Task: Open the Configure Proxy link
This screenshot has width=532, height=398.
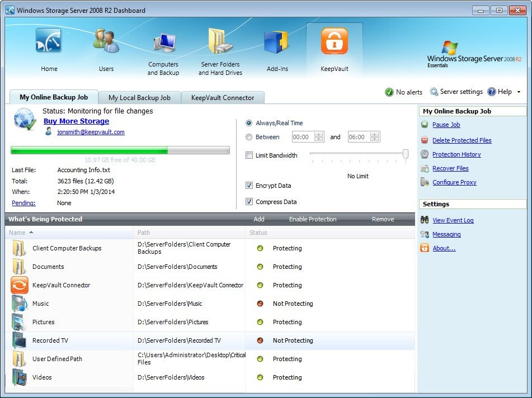Action: 454,182
